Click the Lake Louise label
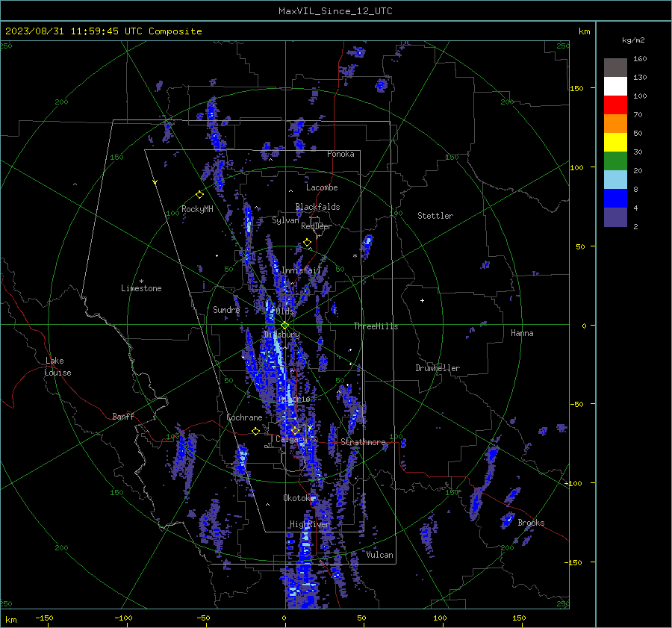The width and height of the screenshot is (672, 628). click(x=57, y=367)
